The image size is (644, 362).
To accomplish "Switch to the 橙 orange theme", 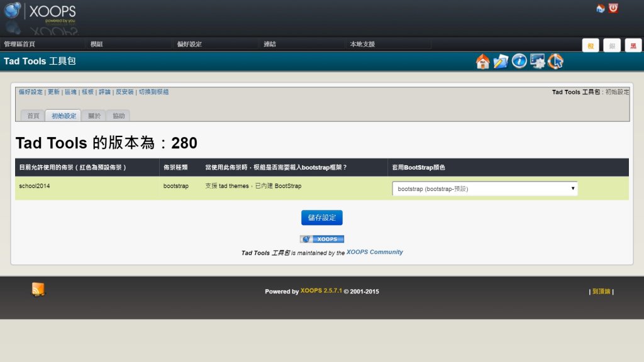I will point(591,45).
